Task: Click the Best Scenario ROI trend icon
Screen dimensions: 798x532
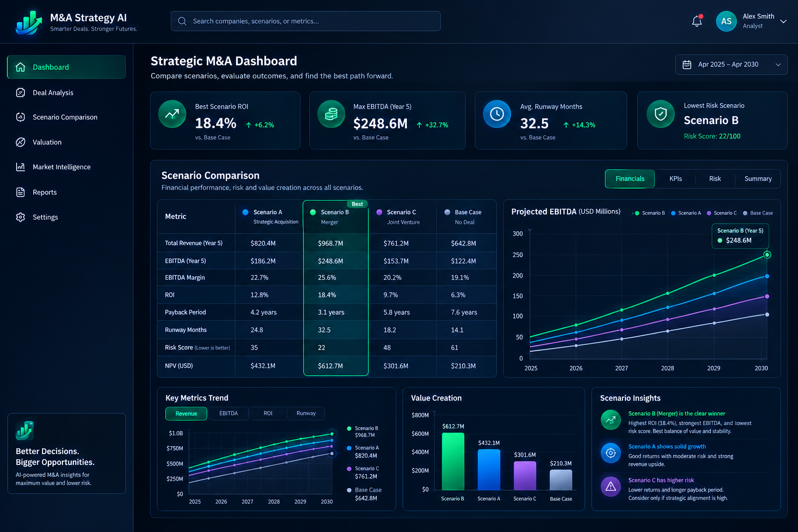Action: click(x=172, y=114)
